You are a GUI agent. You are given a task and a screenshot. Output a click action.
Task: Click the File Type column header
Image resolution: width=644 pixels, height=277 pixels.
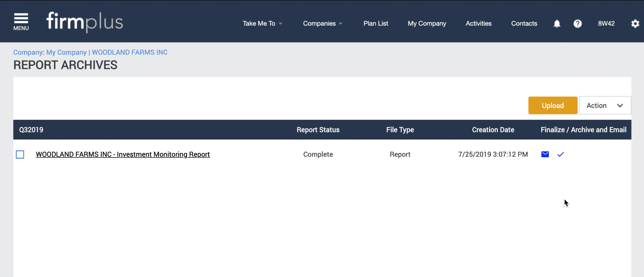click(400, 130)
